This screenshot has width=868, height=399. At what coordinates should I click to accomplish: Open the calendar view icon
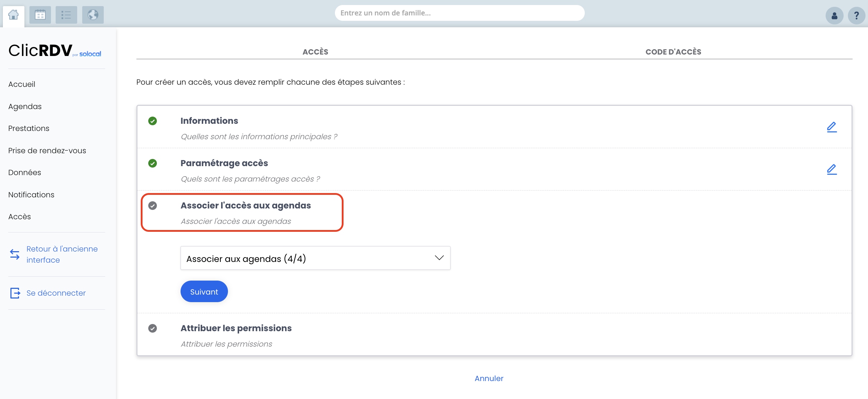pyautogui.click(x=40, y=15)
